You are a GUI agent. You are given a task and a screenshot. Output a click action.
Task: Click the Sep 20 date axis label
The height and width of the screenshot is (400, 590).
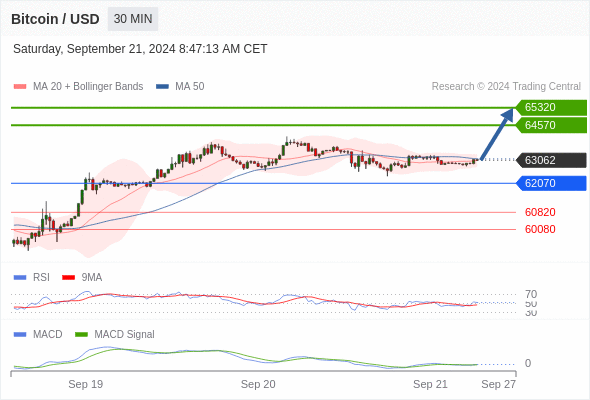pyautogui.click(x=258, y=384)
